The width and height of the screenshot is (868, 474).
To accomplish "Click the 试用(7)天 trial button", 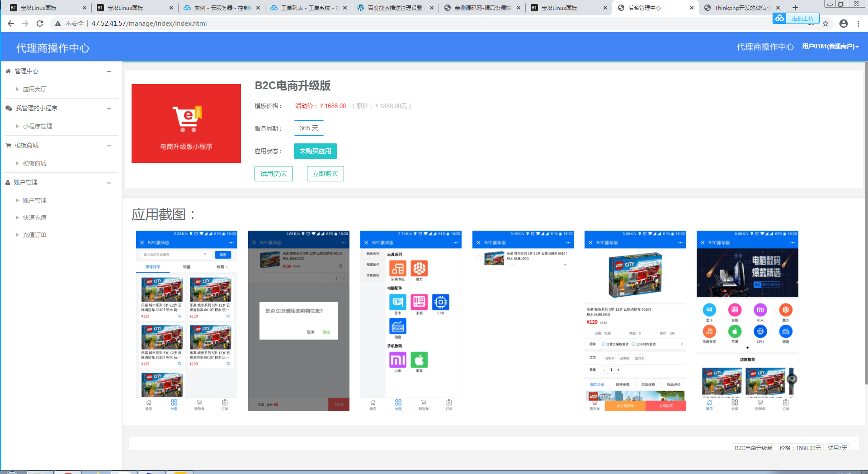I will coord(274,174).
